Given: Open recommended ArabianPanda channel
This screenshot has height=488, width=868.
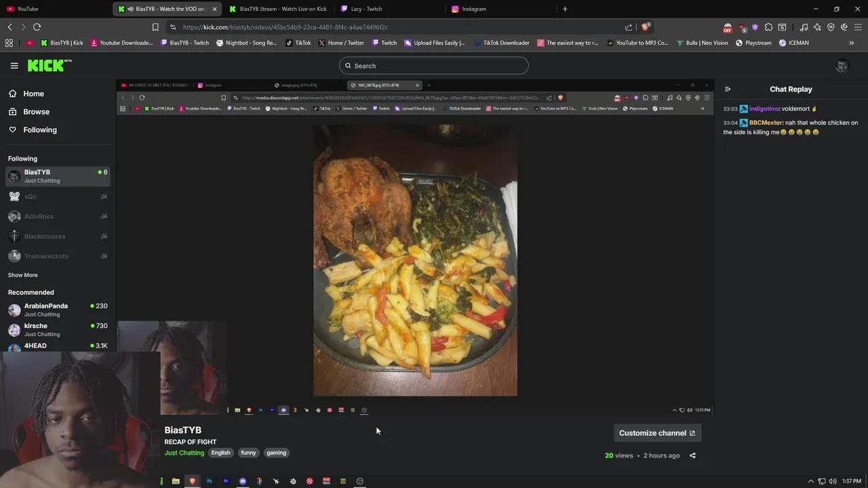Looking at the screenshot, I should pyautogui.click(x=58, y=310).
